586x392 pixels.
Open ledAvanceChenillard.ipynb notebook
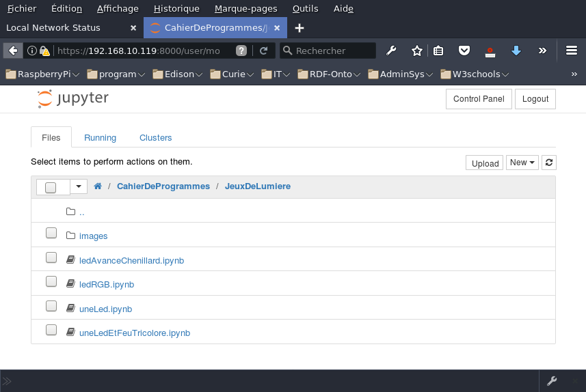click(131, 260)
